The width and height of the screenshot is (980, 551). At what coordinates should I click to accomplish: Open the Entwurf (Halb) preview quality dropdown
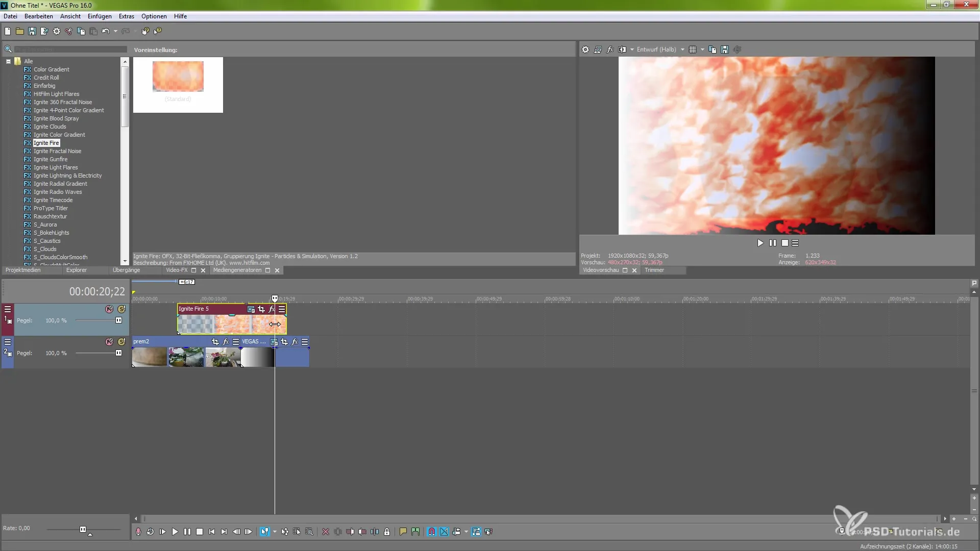point(660,49)
